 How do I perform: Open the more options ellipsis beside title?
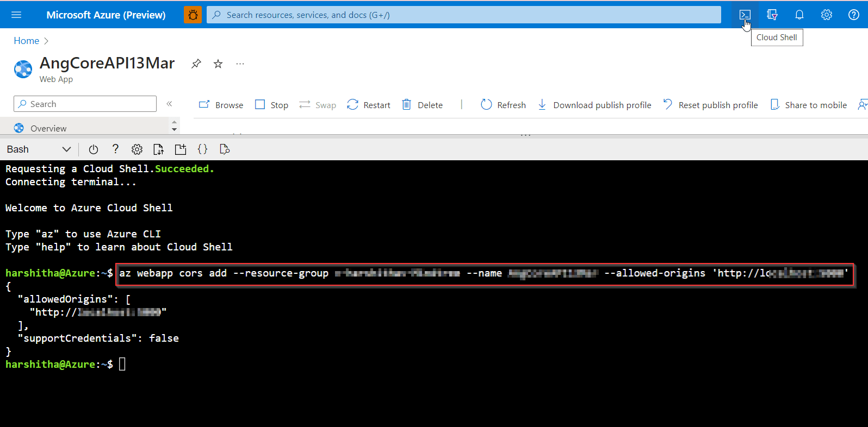coord(240,64)
